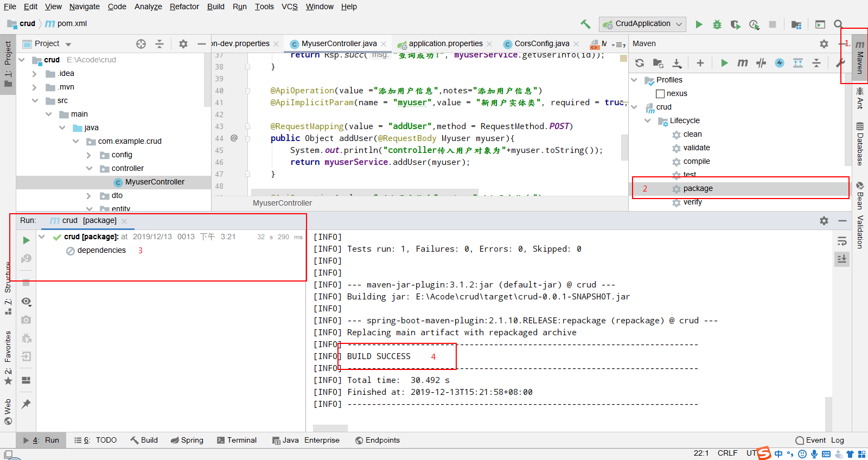Image resolution: width=868 pixels, height=460 pixels.
Task: Close the MyuserController.java tab
Action: 384,44
